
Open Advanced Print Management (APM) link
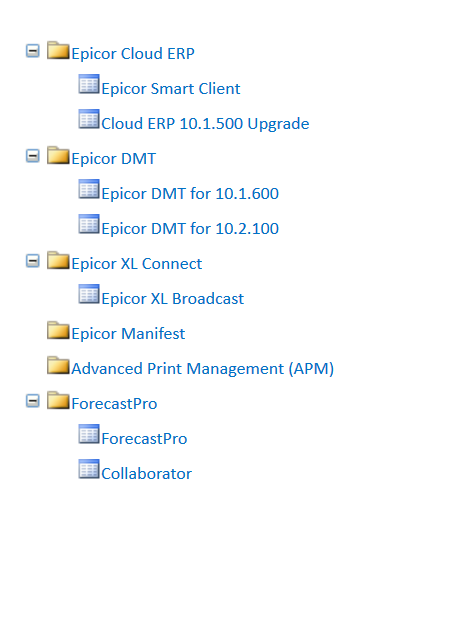click(203, 369)
